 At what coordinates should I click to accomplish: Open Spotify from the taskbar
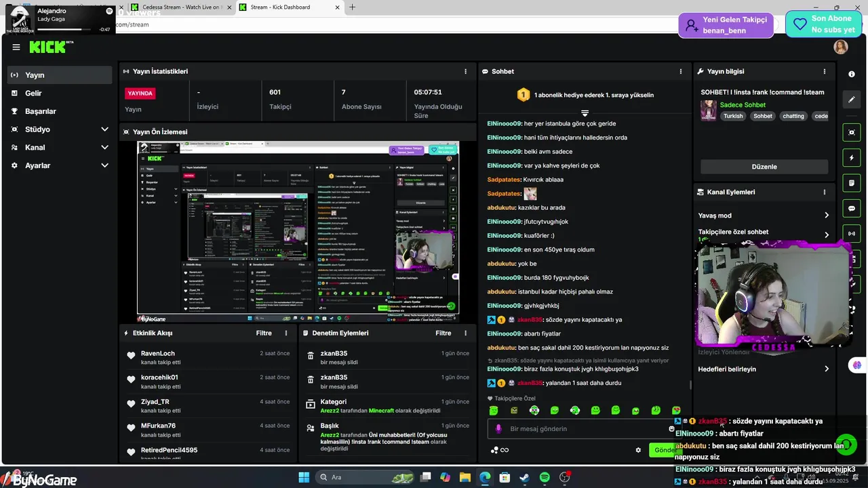click(545, 477)
